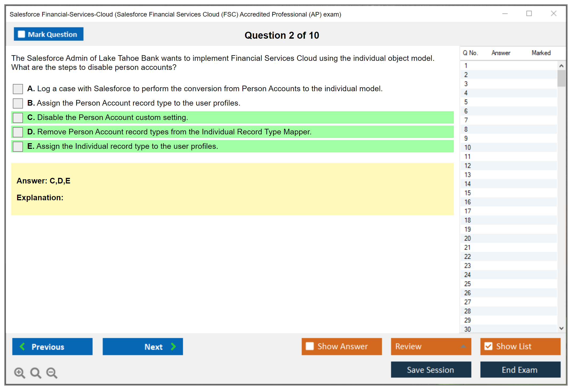Screen dimensions: 574x392
Task: Check answer option A checkbox
Action: pos(18,89)
